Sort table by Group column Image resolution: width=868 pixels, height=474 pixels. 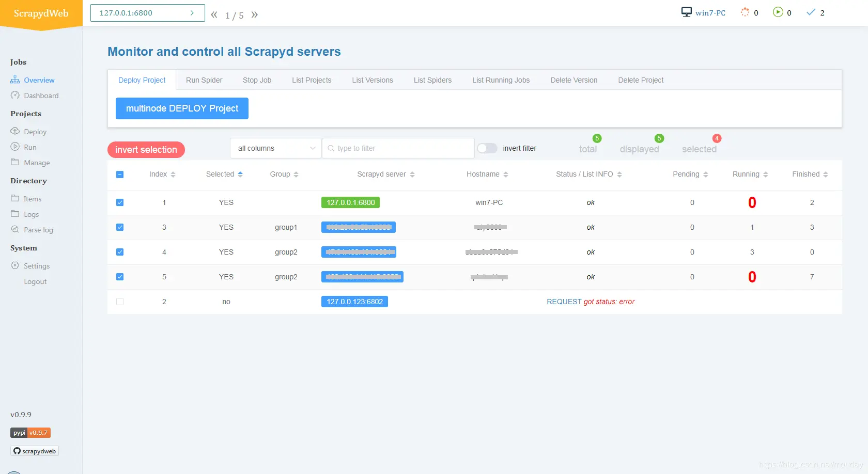coord(296,175)
